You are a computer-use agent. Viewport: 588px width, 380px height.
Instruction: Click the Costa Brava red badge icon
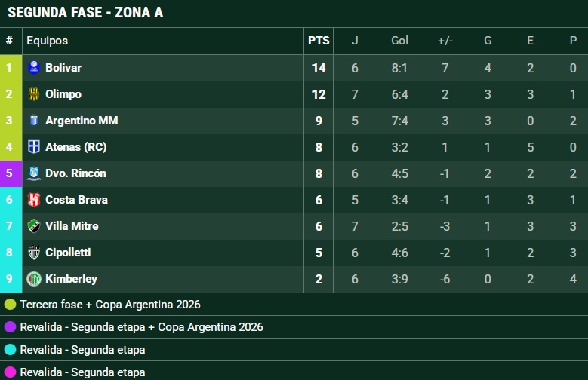[x=34, y=200]
